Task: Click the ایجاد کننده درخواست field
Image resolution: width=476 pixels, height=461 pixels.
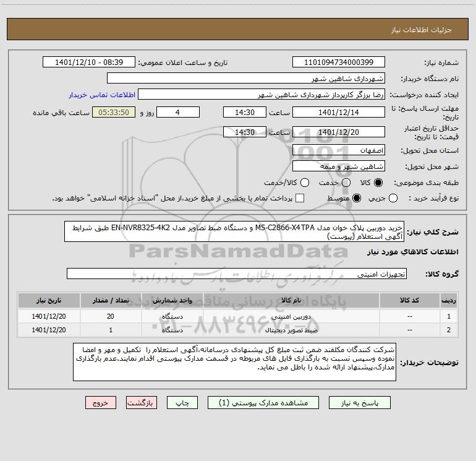Action: point(261,95)
